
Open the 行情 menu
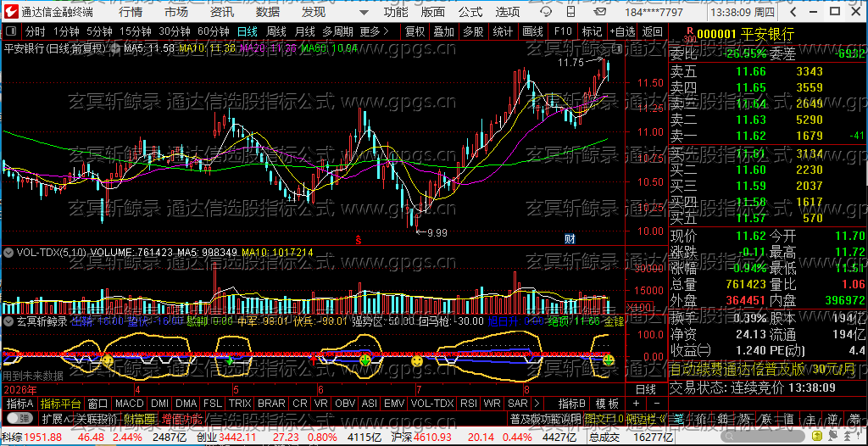pyautogui.click(x=131, y=12)
